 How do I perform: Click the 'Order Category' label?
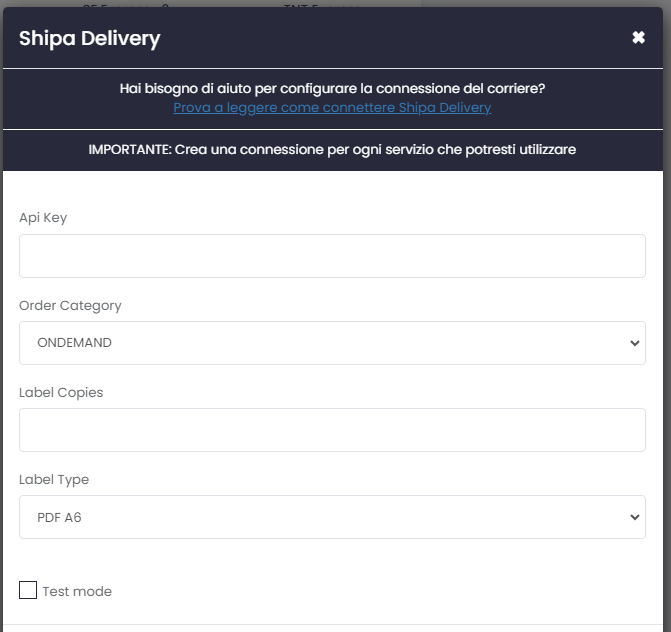point(70,306)
